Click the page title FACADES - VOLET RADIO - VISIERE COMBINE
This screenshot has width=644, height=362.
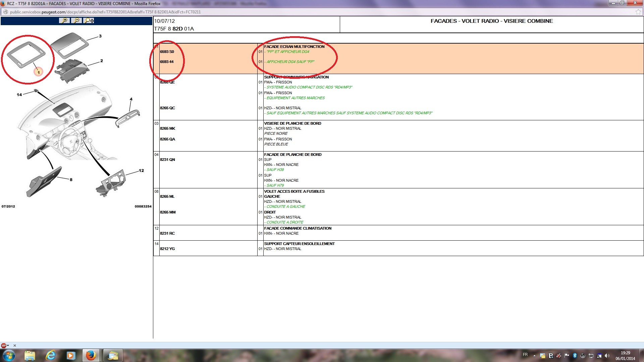click(x=492, y=21)
